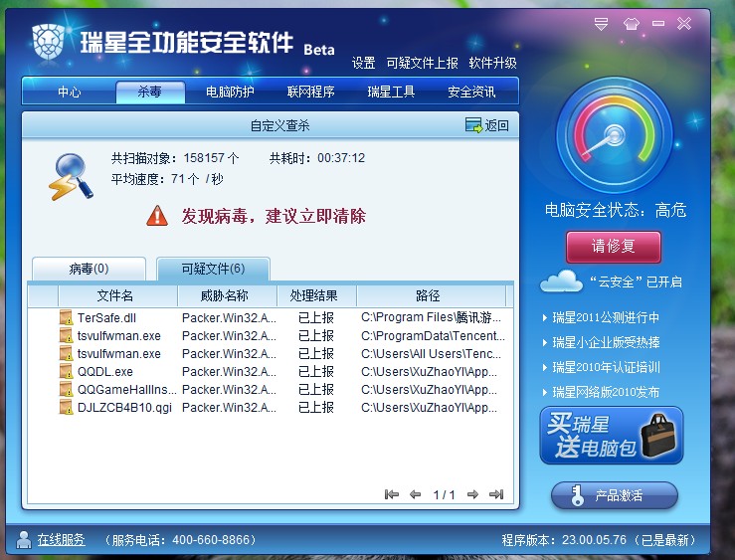Close the Rising window

[684, 23]
